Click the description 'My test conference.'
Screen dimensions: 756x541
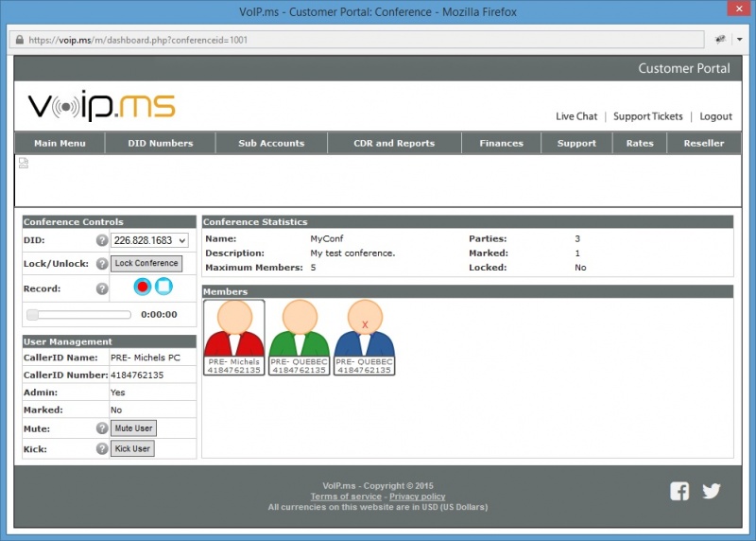coord(352,253)
